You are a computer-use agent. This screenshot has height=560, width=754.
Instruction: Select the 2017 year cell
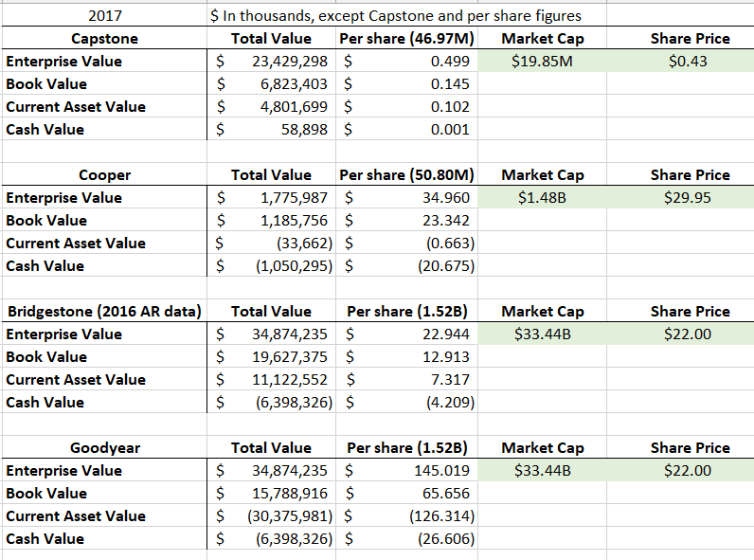point(104,16)
